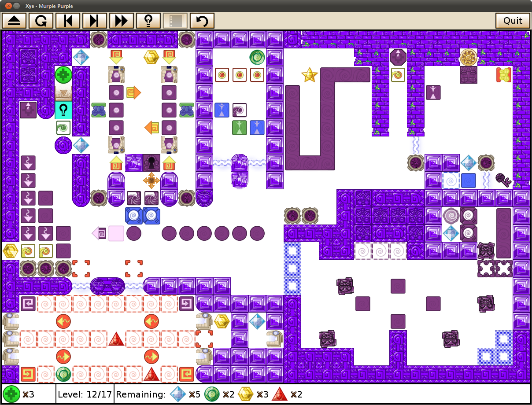The width and height of the screenshot is (532, 405).
Task: Click the keyhole lock block
Action: coord(151,163)
